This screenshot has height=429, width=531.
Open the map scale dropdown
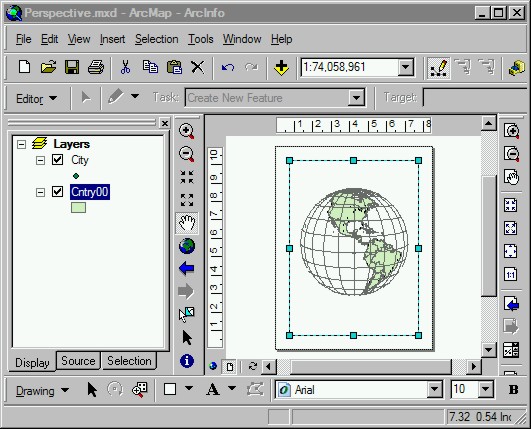click(405, 67)
